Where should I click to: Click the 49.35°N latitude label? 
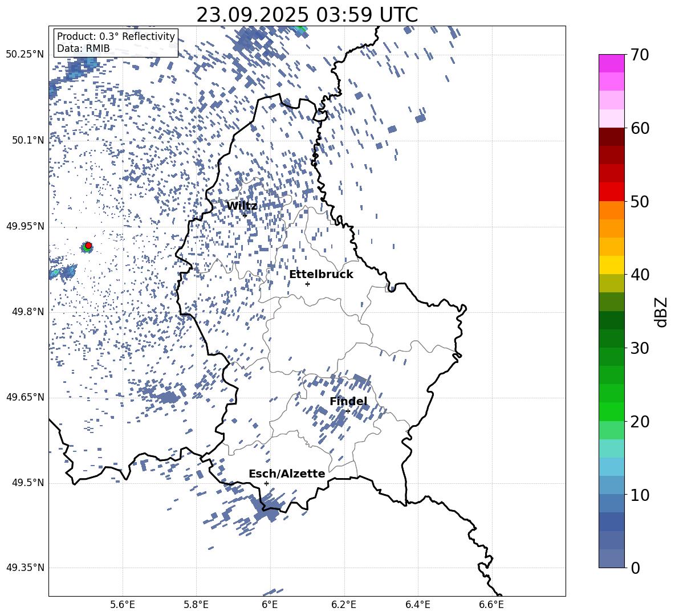[x=25, y=568]
